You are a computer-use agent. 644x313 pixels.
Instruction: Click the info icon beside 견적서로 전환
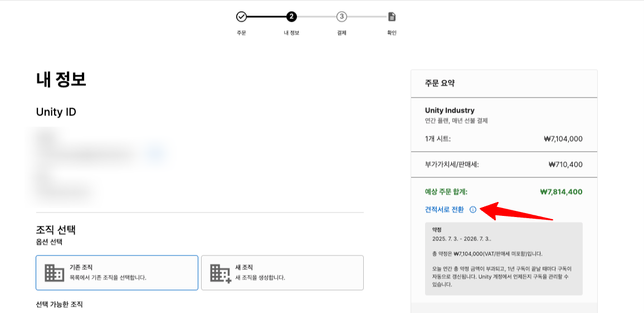coord(473,210)
